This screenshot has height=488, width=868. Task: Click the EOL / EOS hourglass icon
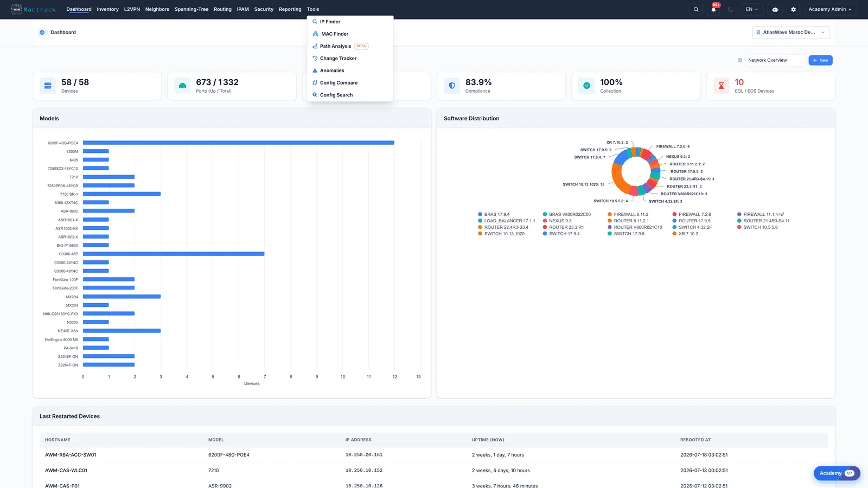click(x=721, y=86)
